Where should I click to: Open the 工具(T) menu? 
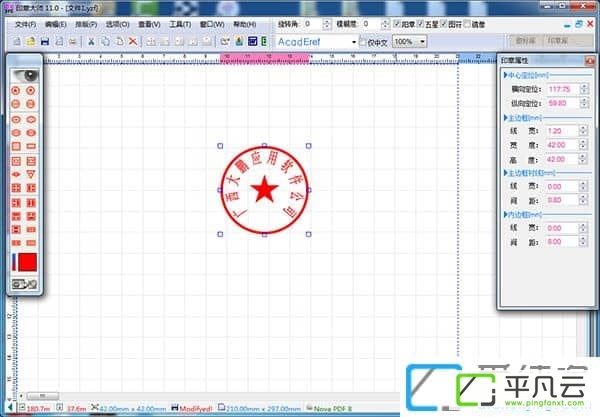pyautogui.click(x=180, y=24)
